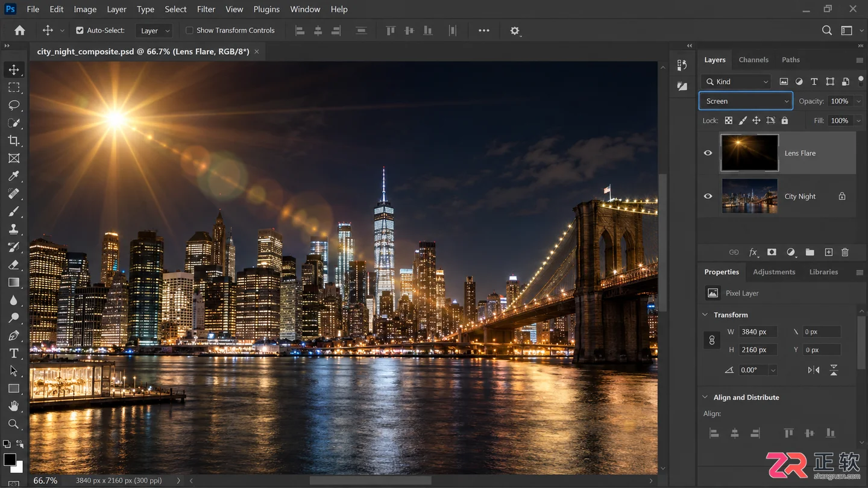Pick the Horizontal Type tool
This screenshot has width=868, height=488.
[14, 353]
